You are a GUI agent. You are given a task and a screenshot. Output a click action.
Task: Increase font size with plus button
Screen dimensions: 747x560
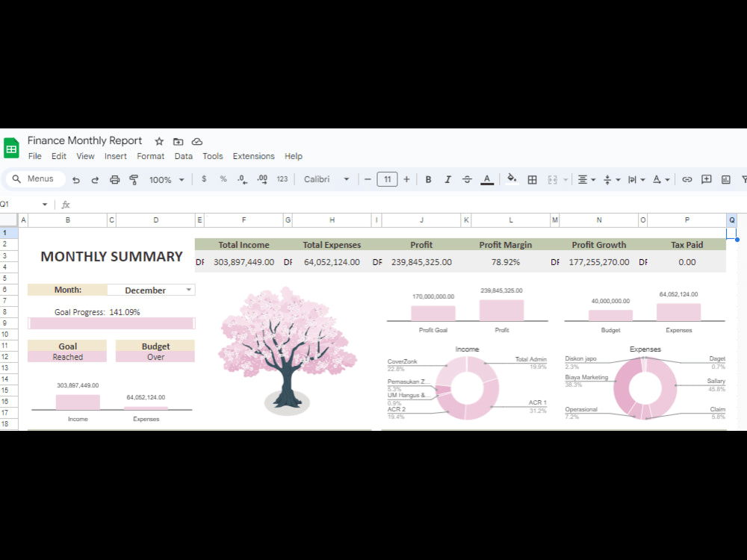click(x=406, y=179)
